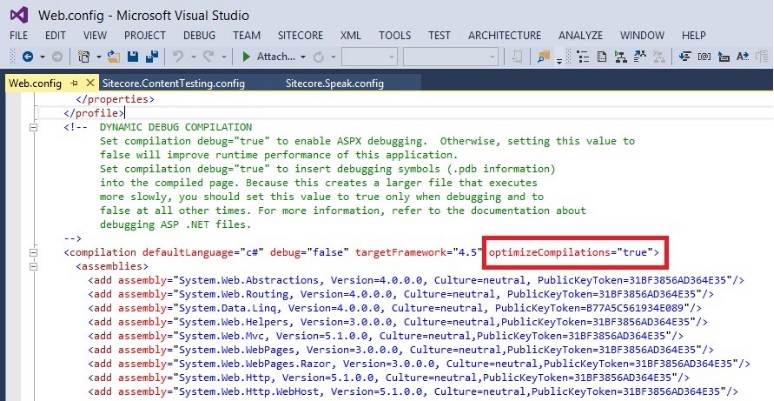Screen dimensions: 774x401
Task: Click the green Start play arrow
Action: [x=246, y=57]
